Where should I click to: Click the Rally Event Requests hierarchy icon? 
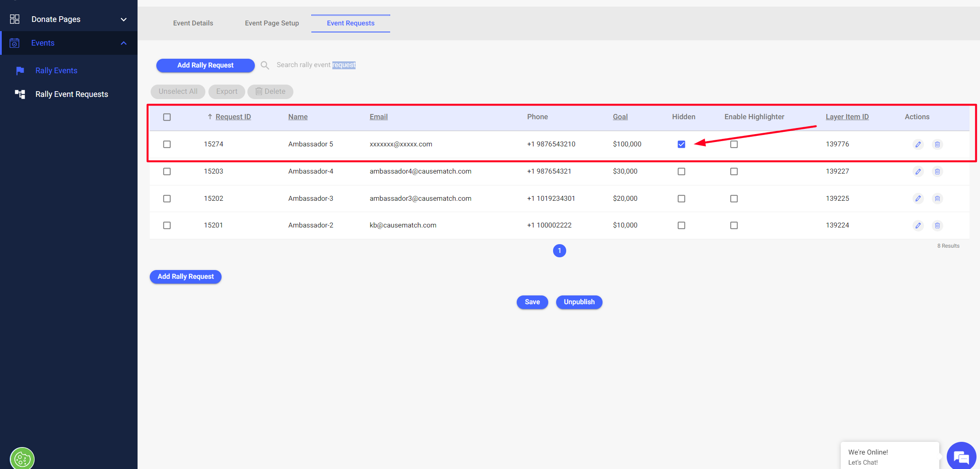(x=20, y=94)
